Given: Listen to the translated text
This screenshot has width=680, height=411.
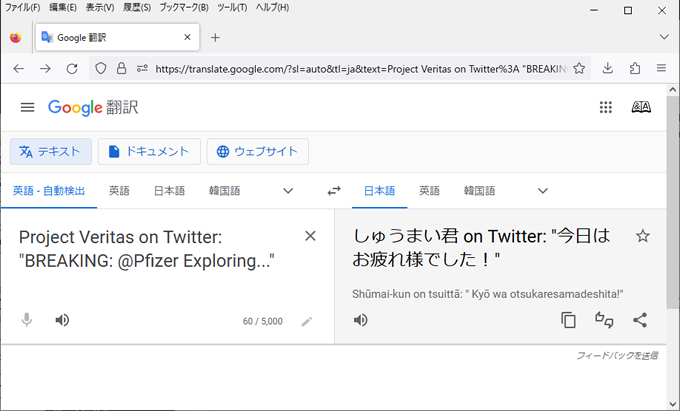Looking at the screenshot, I should [360, 320].
